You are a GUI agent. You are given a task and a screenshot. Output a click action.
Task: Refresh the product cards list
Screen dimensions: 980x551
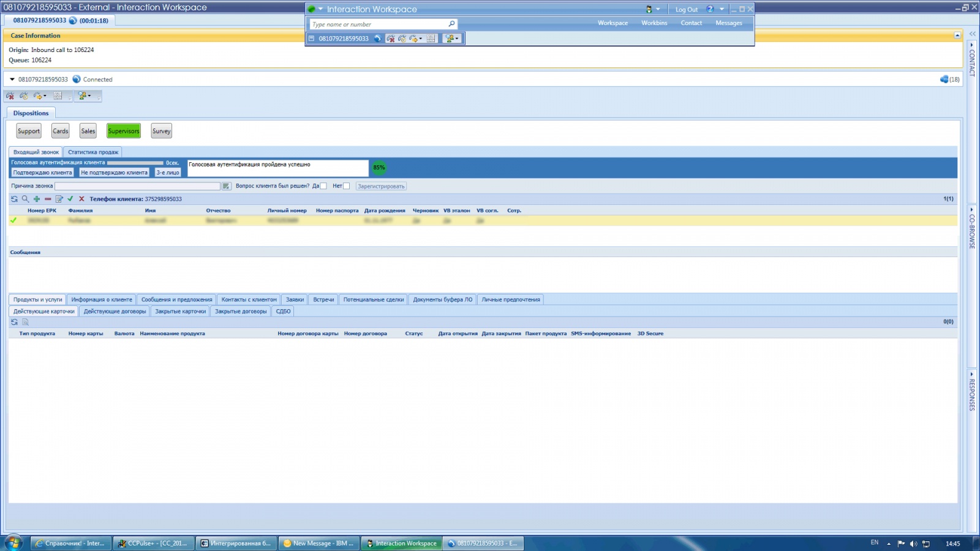pyautogui.click(x=14, y=322)
